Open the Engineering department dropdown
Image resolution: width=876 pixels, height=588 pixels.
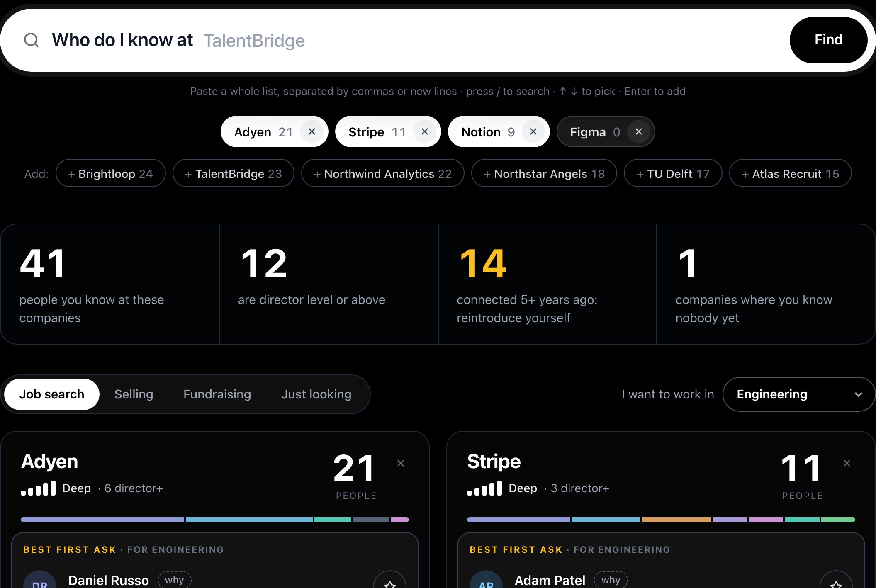[799, 394]
